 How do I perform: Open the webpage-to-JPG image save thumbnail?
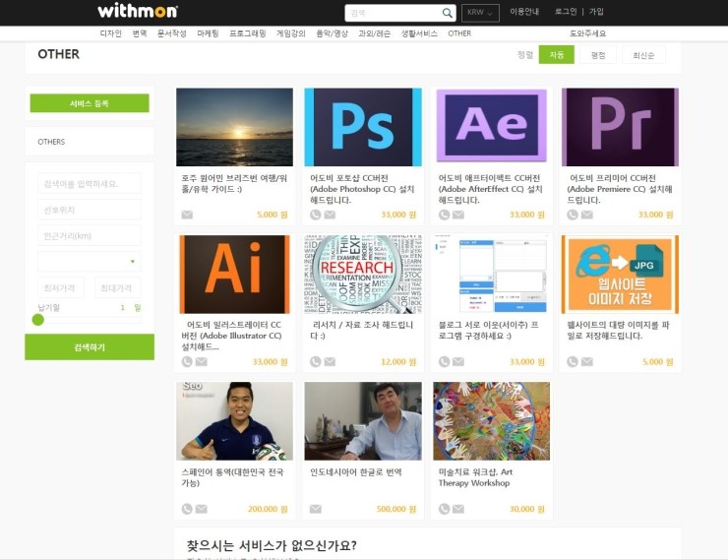pos(621,275)
